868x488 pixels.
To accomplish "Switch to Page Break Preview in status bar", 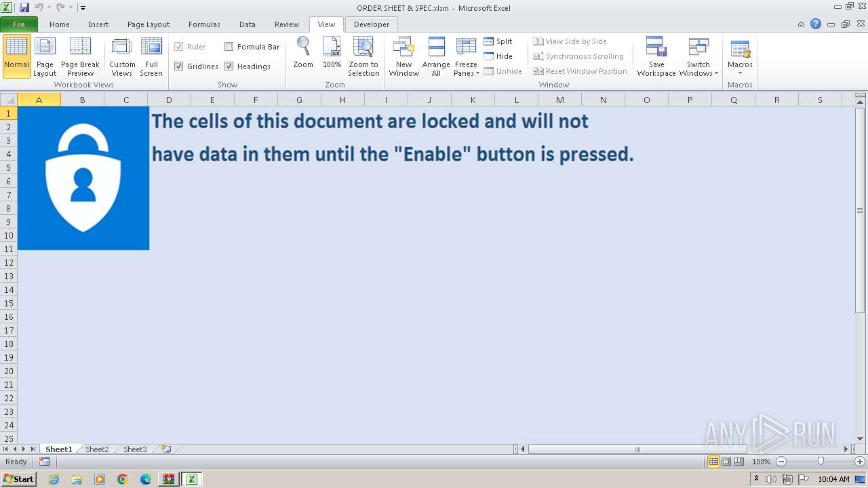I will pos(739,462).
